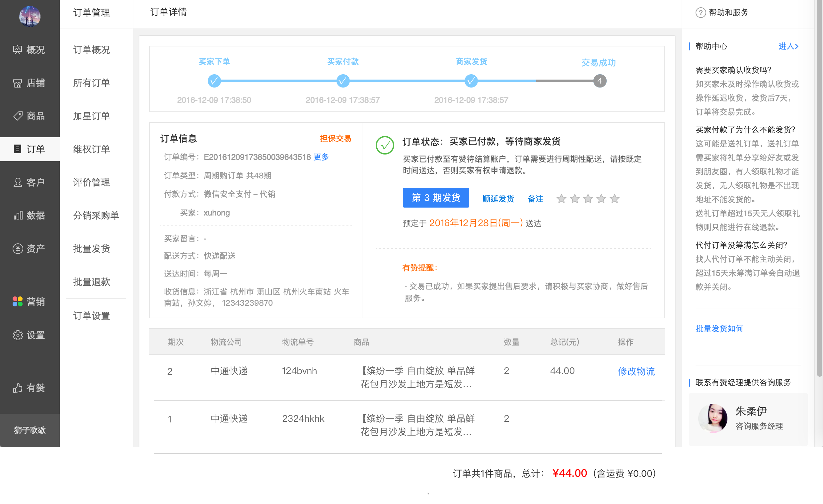Open the 设置 settings section

[30, 335]
